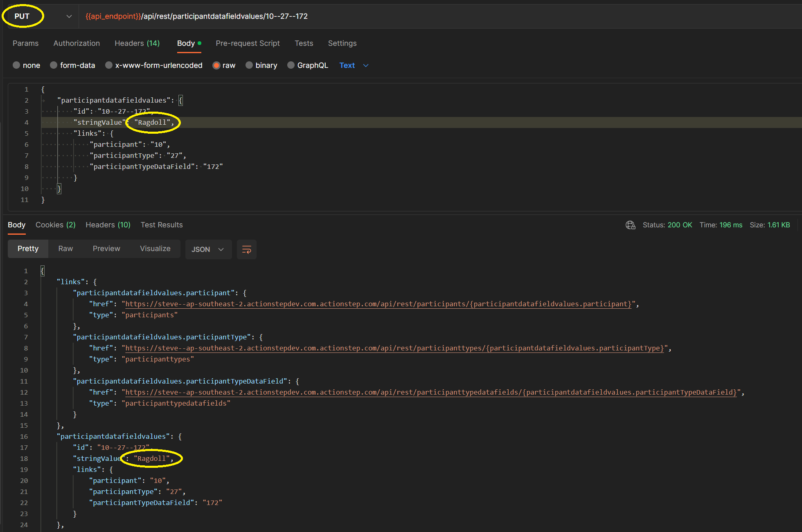Open the Cookies (2) response tab

tap(55, 225)
